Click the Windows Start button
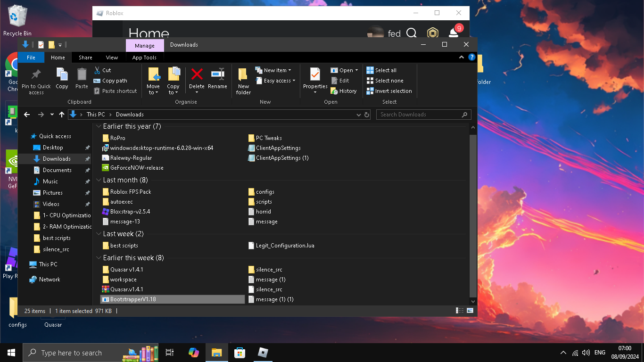Screen dimensions: 644x362 click(11, 353)
